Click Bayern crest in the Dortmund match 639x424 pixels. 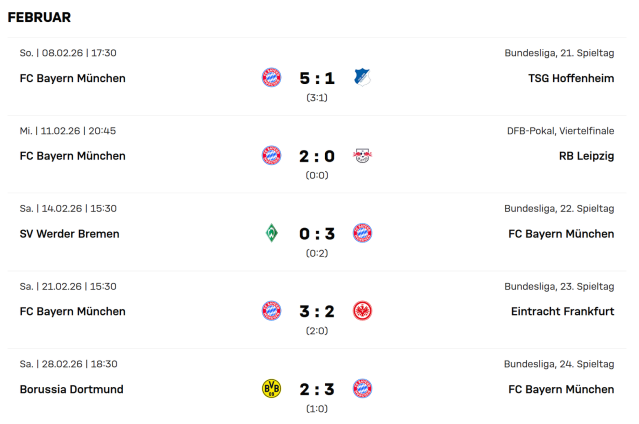click(x=362, y=388)
